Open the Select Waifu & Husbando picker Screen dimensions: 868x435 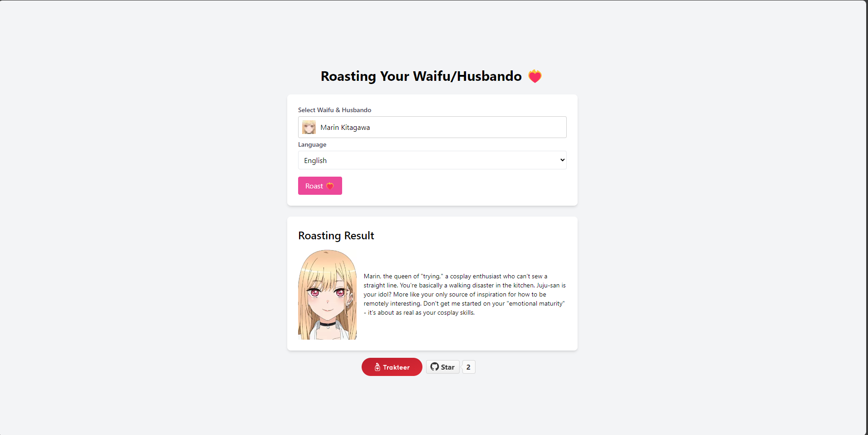click(432, 127)
